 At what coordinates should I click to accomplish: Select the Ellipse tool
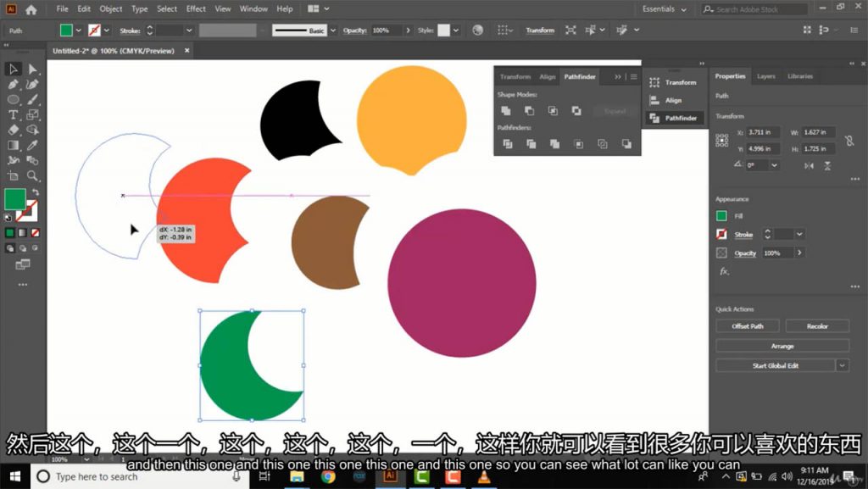pyautogui.click(x=14, y=99)
